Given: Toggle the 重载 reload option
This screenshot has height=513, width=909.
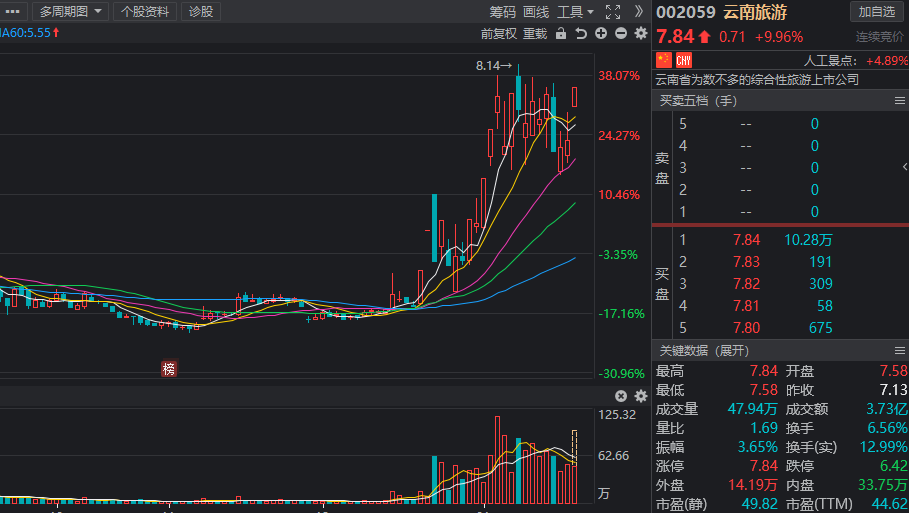Looking at the screenshot, I should pyautogui.click(x=535, y=33).
